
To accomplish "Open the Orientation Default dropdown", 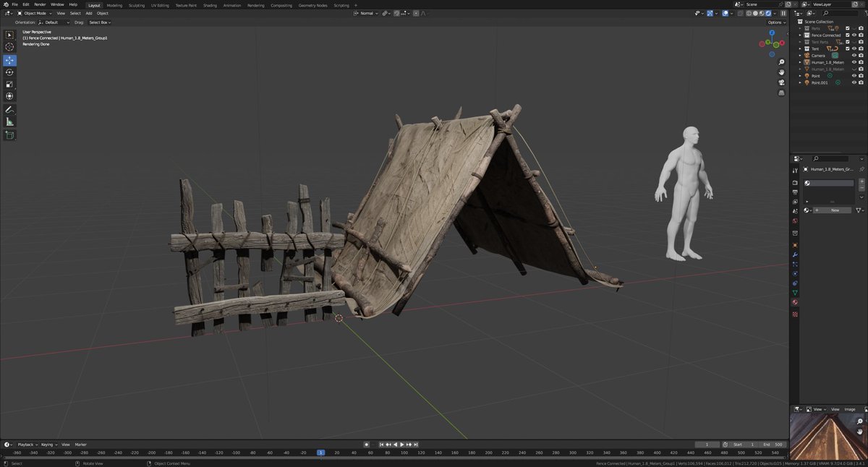I will coord(54,22).
